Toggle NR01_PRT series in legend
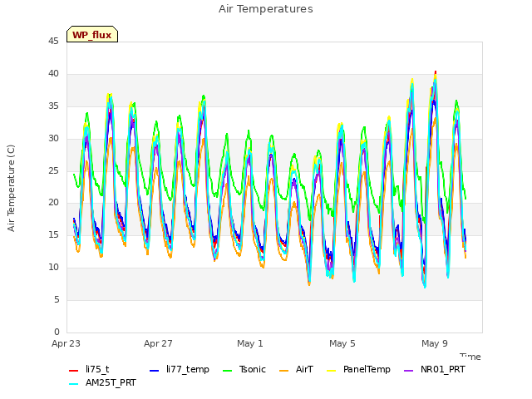The image size is (532, 399). pos(443,369)
